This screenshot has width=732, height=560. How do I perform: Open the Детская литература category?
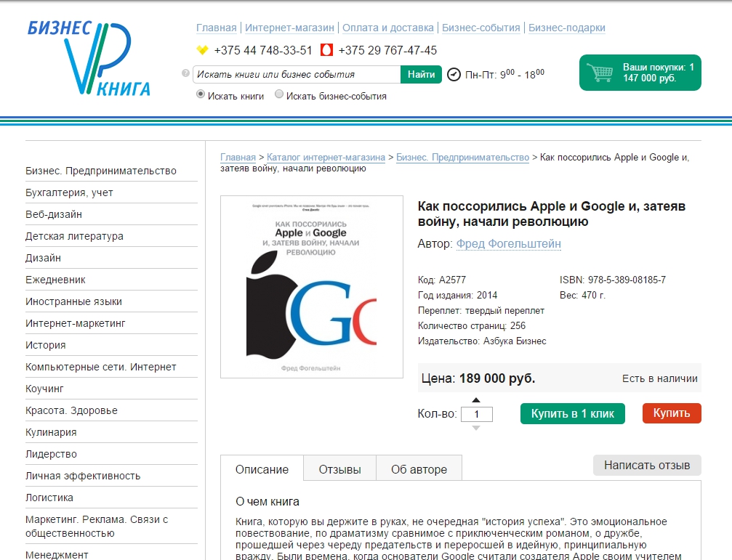coord(74,236)
